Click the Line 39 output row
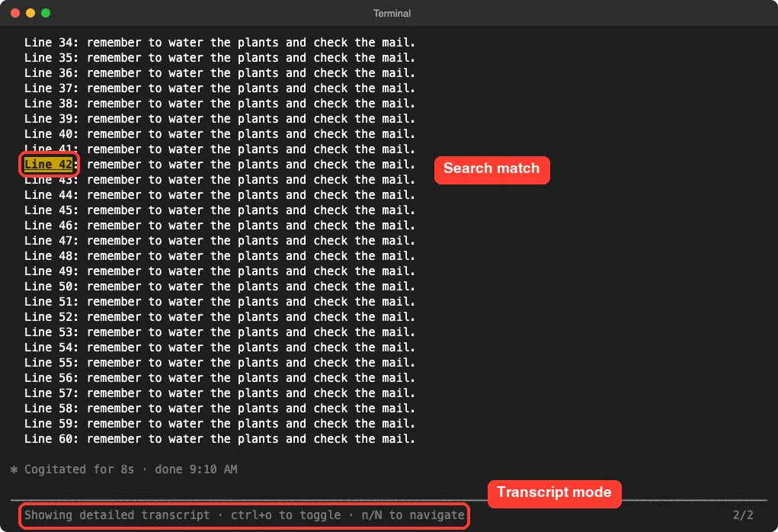The image size is (778, 532). click(219, 119)
